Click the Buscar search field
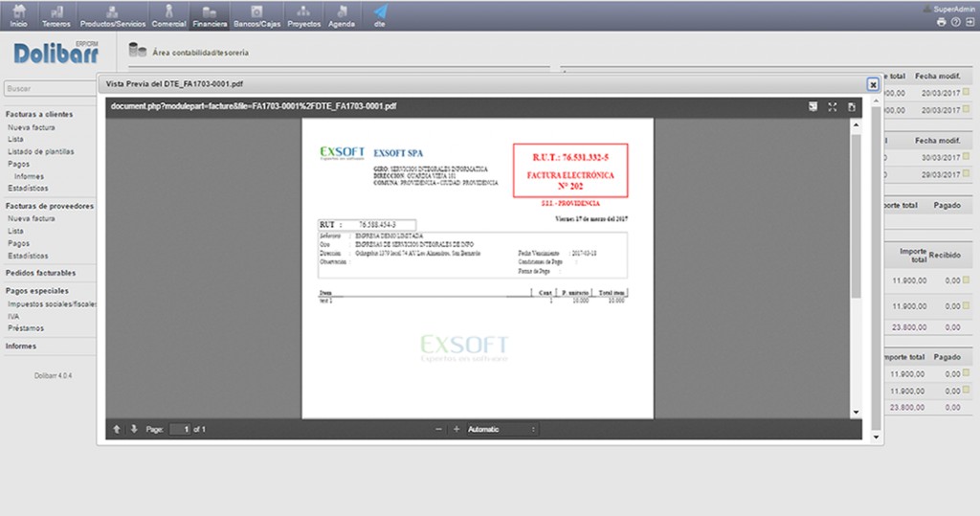 coord(50,88)
